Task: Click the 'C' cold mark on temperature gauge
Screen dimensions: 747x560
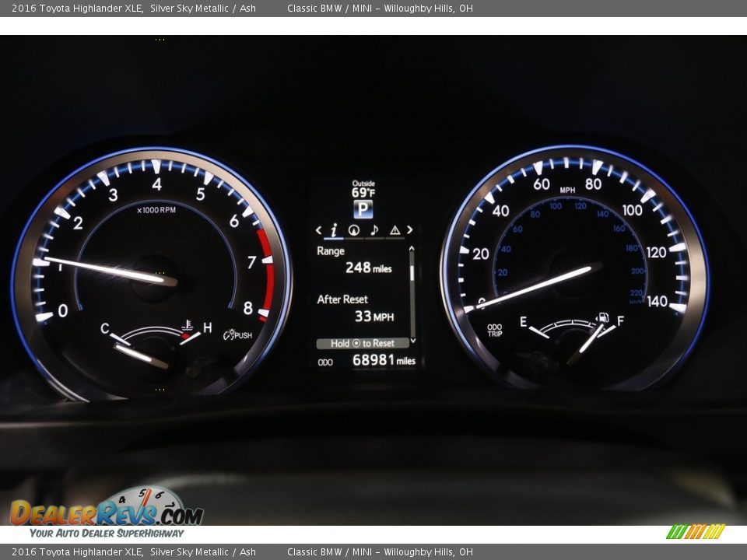Action: coord(105,328)
